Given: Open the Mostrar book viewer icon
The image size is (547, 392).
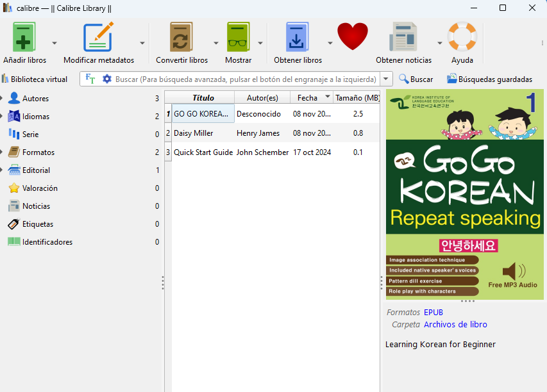Looking at the screenshot, I should [238, 37].
